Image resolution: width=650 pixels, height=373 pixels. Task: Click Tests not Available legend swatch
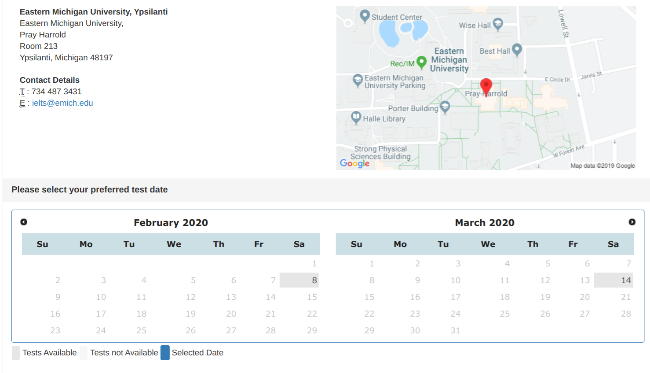84,353
